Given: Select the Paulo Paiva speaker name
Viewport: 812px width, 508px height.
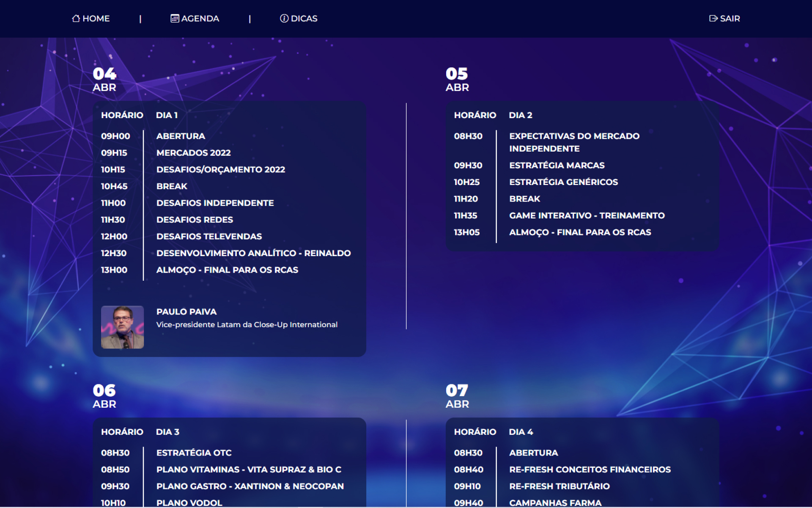Looking at the screenshot, I should tap(187, 312).
